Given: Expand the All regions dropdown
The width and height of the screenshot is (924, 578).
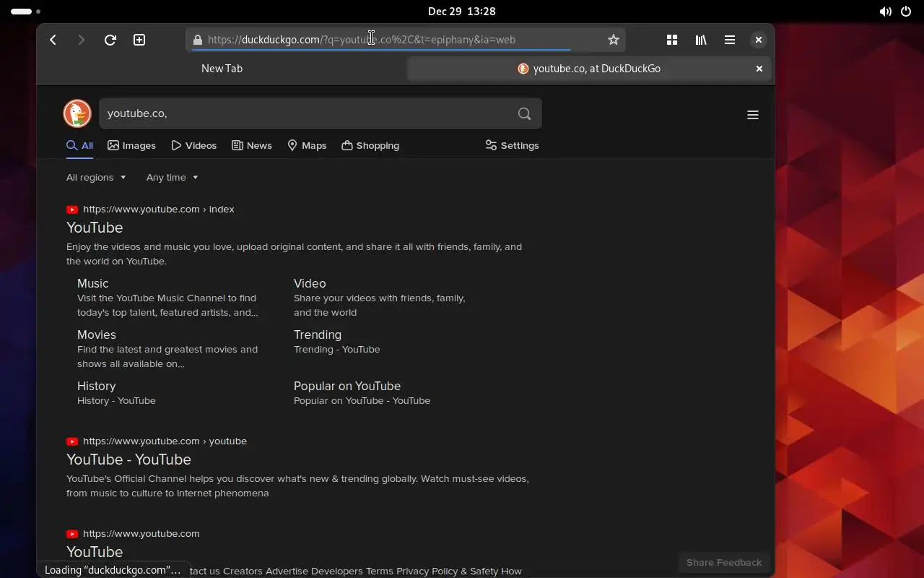Looking at the screenshot, I should click(96, 177).
